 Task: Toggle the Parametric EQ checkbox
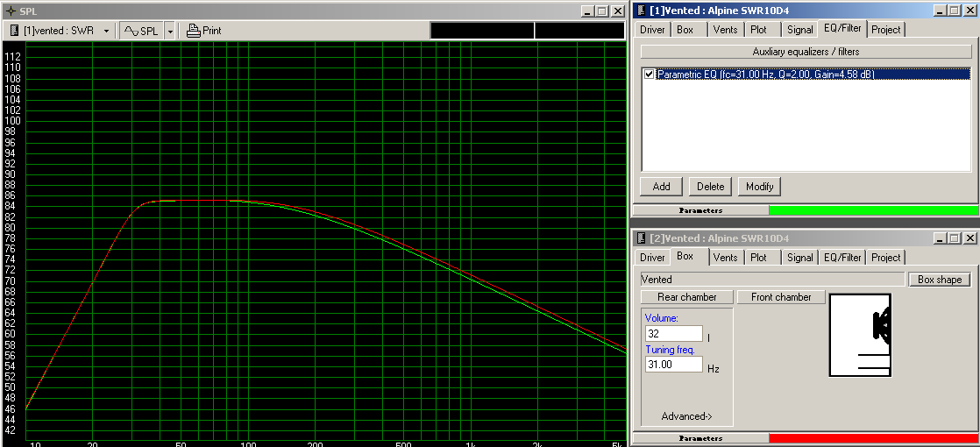[x=649, y=74]
